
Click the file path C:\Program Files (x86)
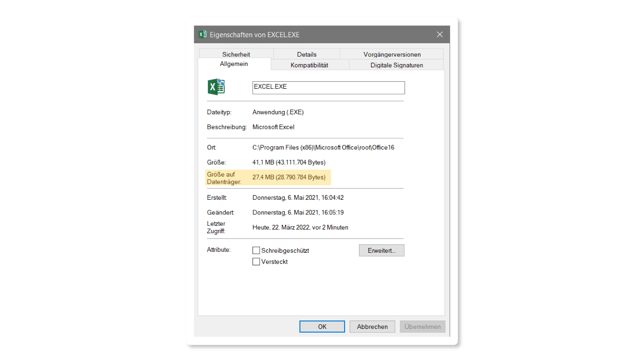pos(323,147)
